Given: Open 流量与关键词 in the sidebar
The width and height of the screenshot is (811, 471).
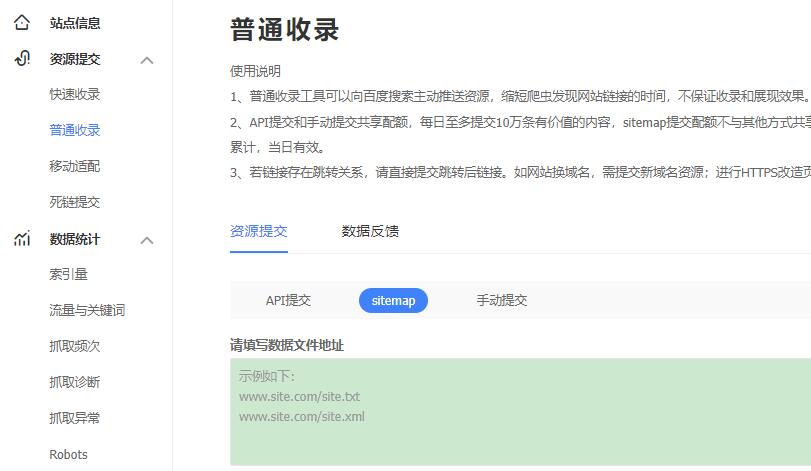Looking at the screenshot, I should coord(87,310).
